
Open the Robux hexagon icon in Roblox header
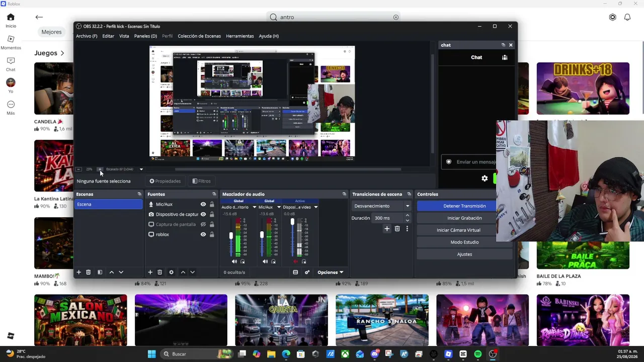612,17
